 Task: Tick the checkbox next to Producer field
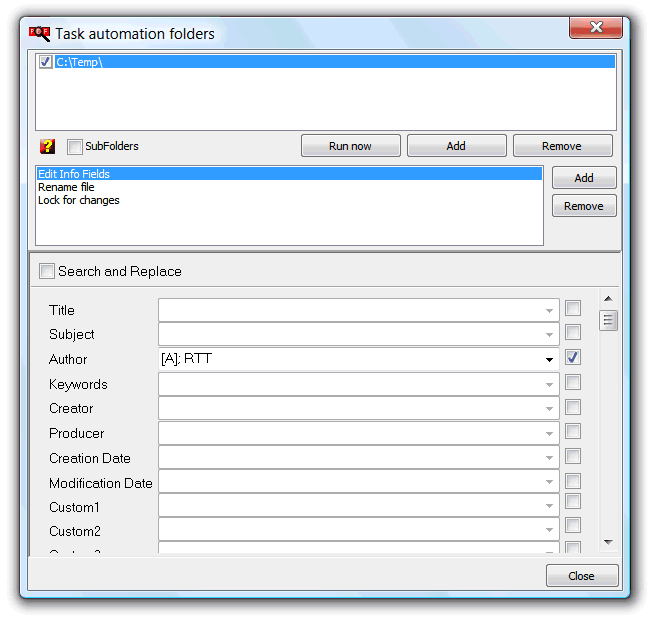pyautogui.click(x=573, y=431)
